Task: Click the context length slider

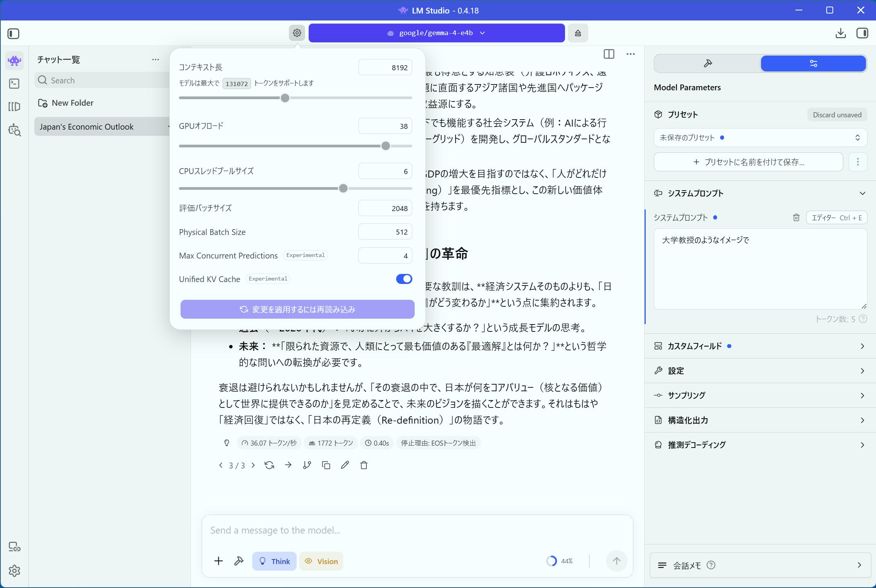Action: pyautogui.click(x=295, y=98)
